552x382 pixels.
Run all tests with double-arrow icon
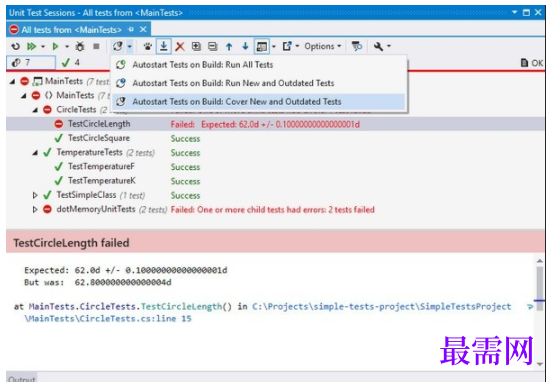32,46
